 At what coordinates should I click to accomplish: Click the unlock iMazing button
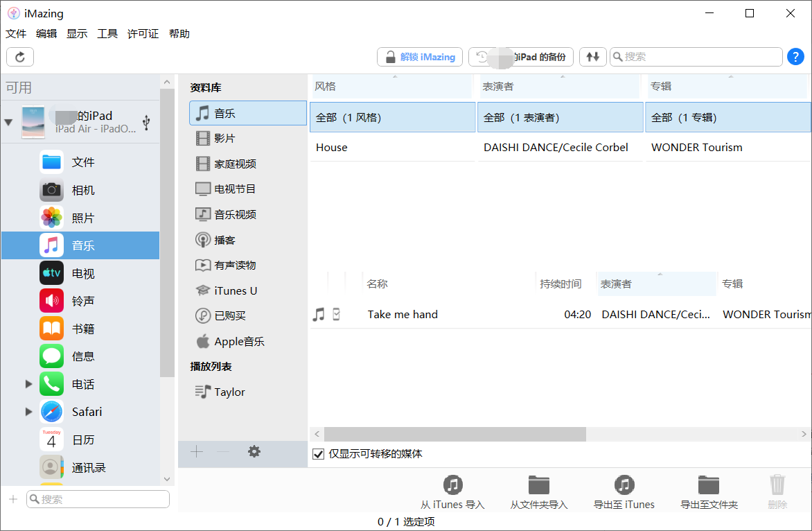coord(419,57)
